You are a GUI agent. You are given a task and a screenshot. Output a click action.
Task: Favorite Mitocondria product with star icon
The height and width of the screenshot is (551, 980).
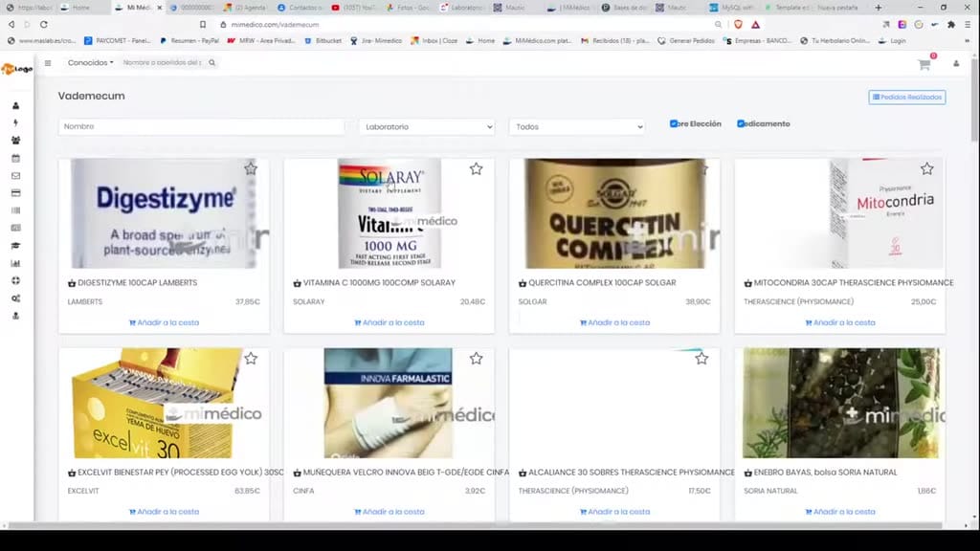tap(926, 168)
